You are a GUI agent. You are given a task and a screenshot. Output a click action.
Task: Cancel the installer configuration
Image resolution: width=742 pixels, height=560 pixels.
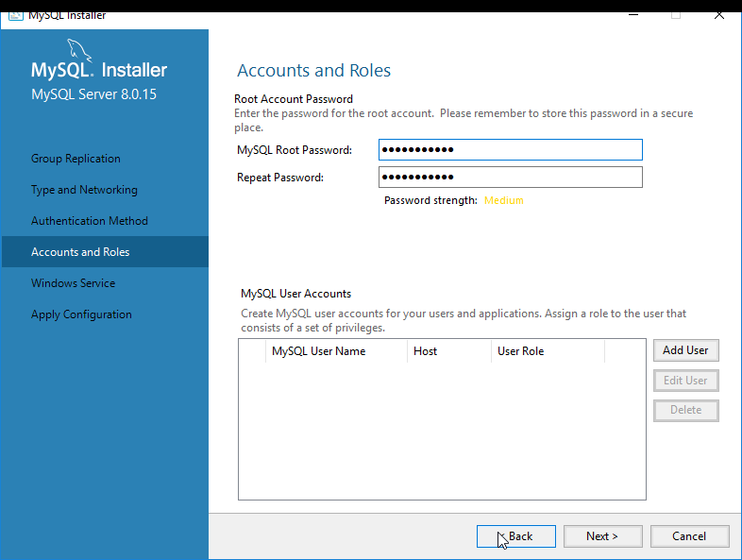point(689,536)
